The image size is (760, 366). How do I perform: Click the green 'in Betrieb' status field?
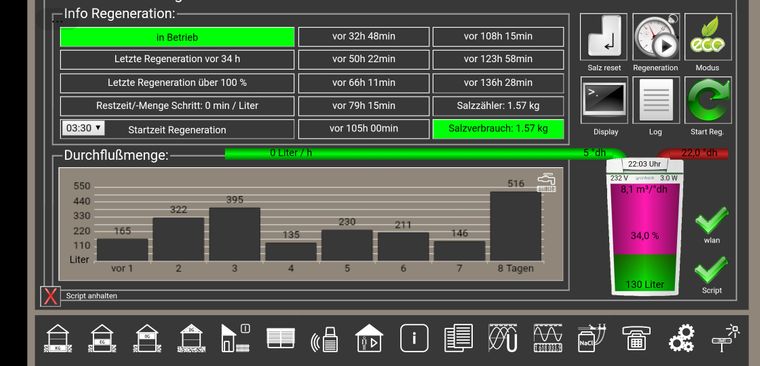(177, 37)
